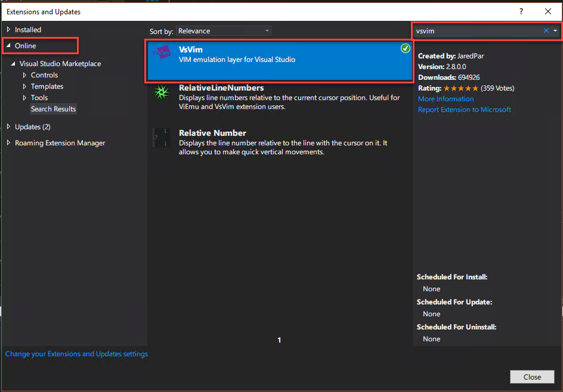Open the search box dropdown arrow
The image size is (563, 392).
(x=555, y=30)
